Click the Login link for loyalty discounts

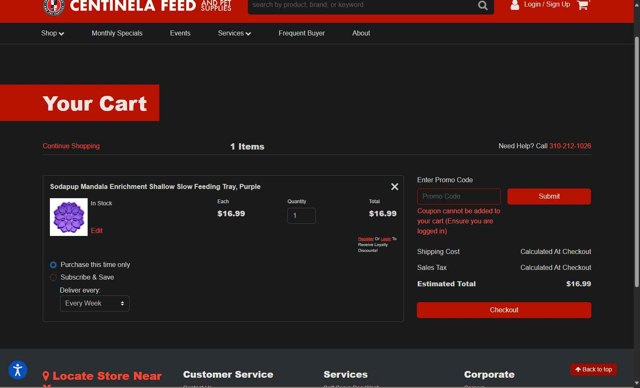point(386,239)
